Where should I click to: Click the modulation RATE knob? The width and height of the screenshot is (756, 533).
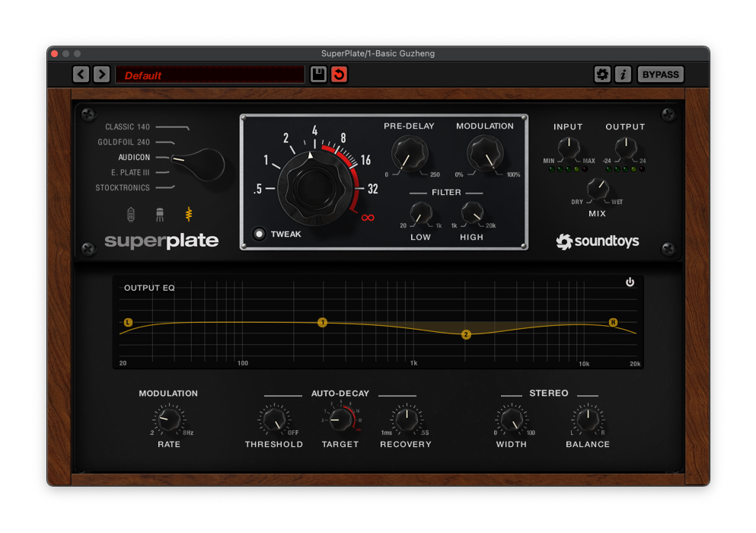coord(169,420)
